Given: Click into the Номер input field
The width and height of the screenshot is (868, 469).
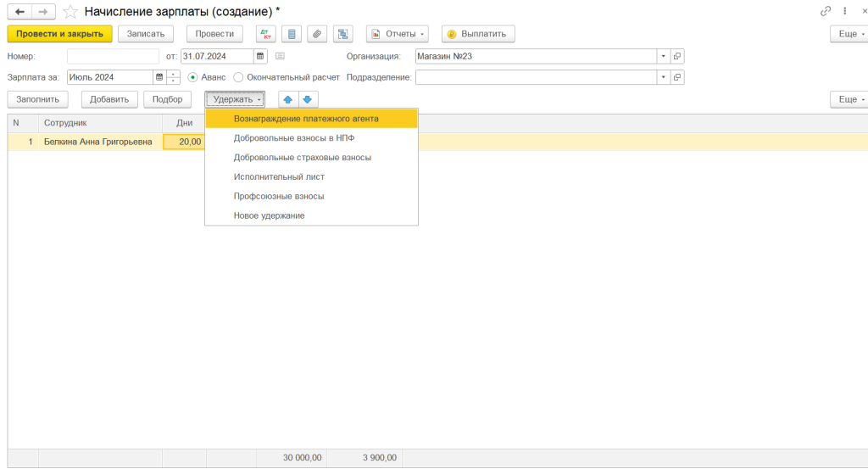Looking at the screenshot, I should (113, 57).
